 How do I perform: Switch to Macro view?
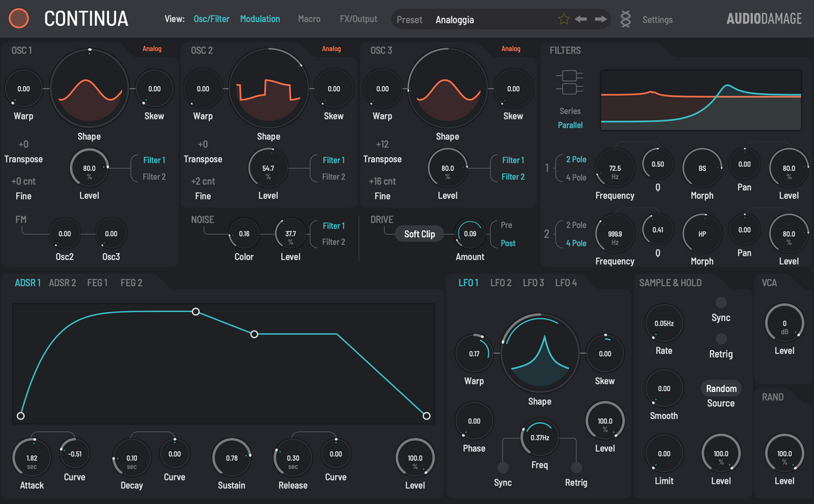(309, 19)
